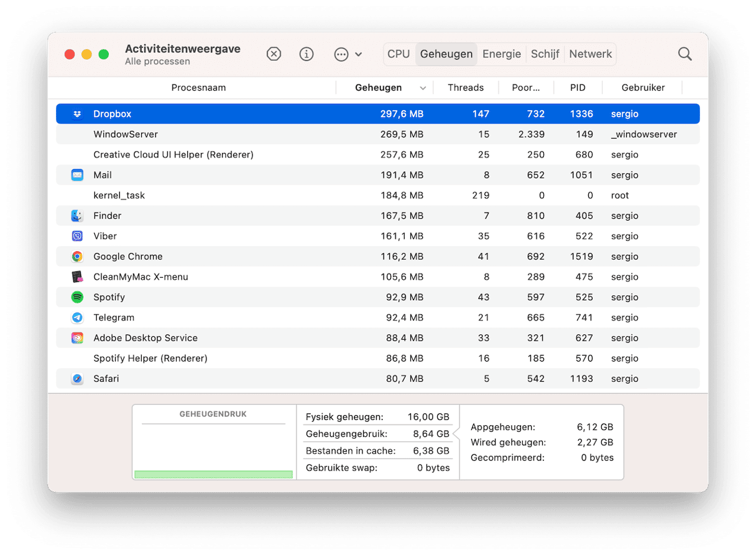Click the Spotify app icon
Viewport: 756px width, 555px height.
pos(77,297)
